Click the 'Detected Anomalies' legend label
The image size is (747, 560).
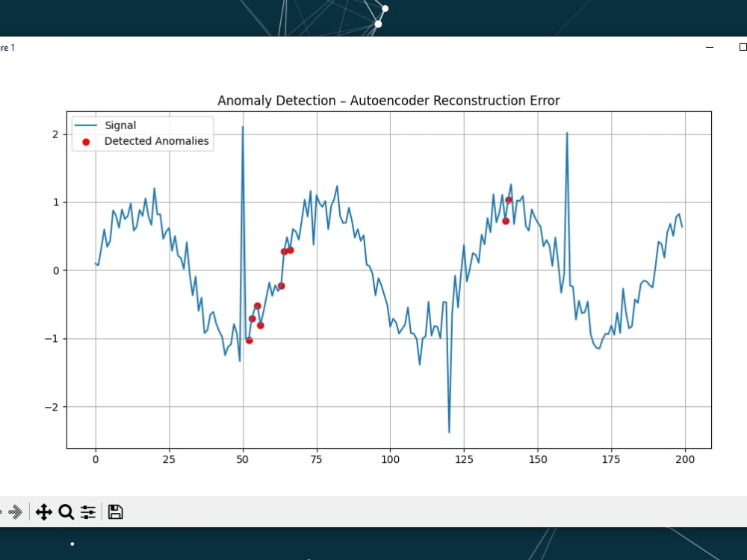(156, 141)
